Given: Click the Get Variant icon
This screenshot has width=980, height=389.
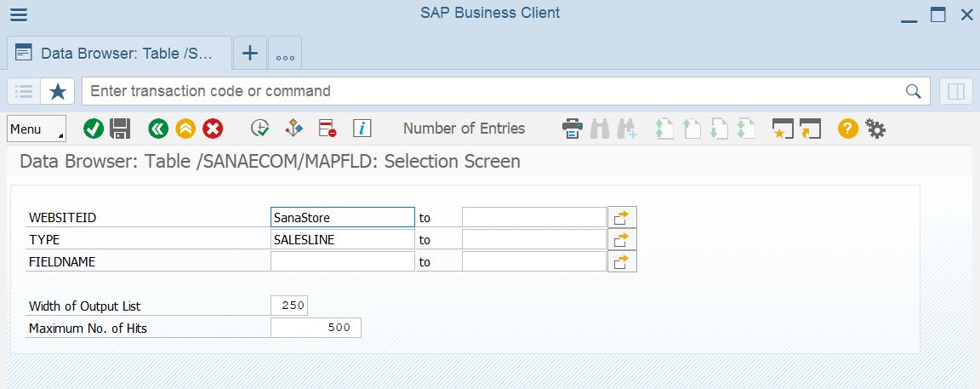Looking at the screenshot, I should coord(293,129).
